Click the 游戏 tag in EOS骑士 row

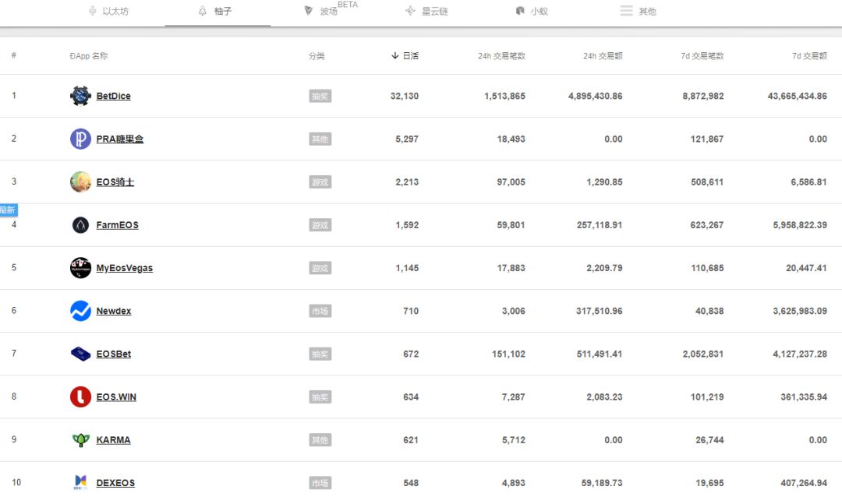[320, 182]
